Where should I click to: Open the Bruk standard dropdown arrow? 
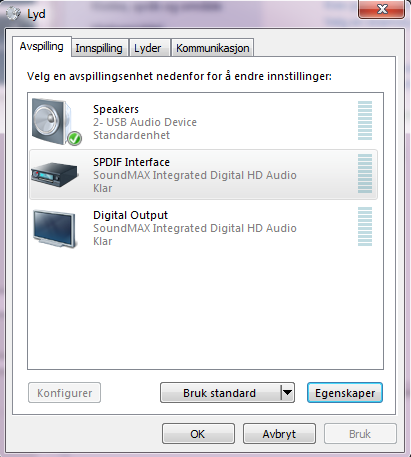(287, 393)
